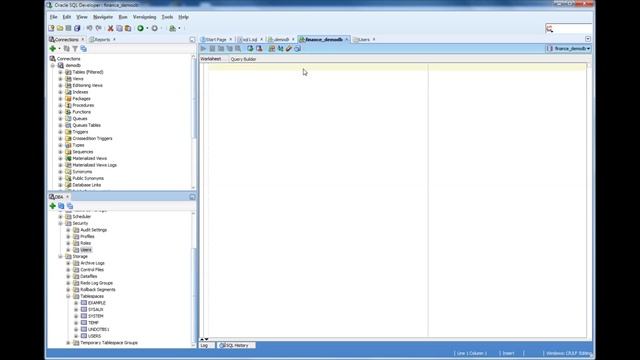Click the Clear eraser icon in worksheet toolbar
Screen dimensions: 640x360
coord(289,49)
